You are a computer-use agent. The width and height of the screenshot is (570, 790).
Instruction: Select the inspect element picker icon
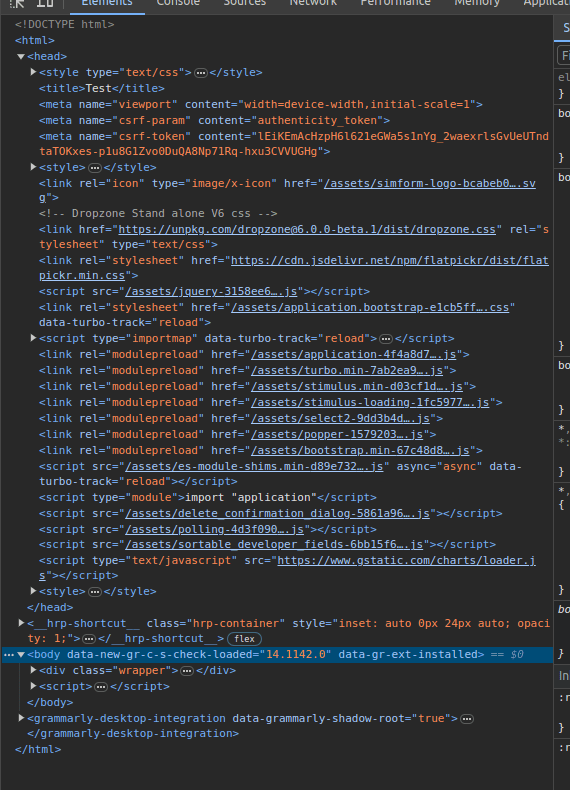point(17,3)
